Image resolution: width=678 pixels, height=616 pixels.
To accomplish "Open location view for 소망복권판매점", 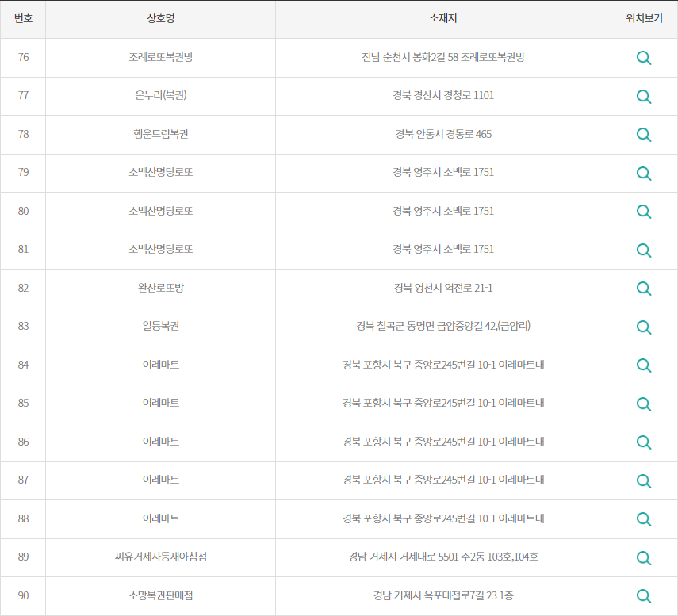I will pyautogui.click(x=643, y=596).
